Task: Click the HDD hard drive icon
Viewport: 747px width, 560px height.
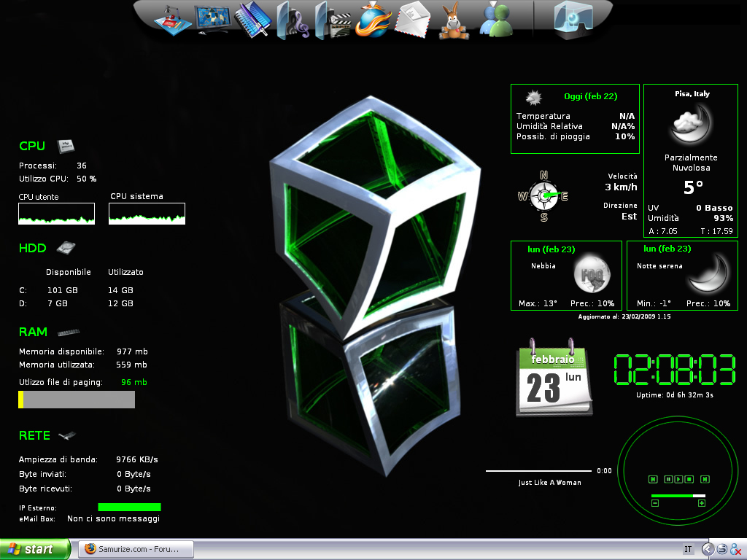Action: [x=66, y=247]
